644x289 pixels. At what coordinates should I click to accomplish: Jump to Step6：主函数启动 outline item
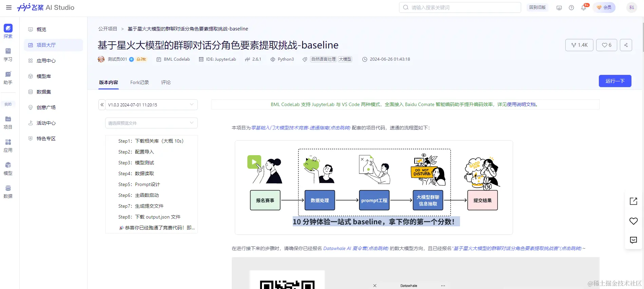click(138, 195)
